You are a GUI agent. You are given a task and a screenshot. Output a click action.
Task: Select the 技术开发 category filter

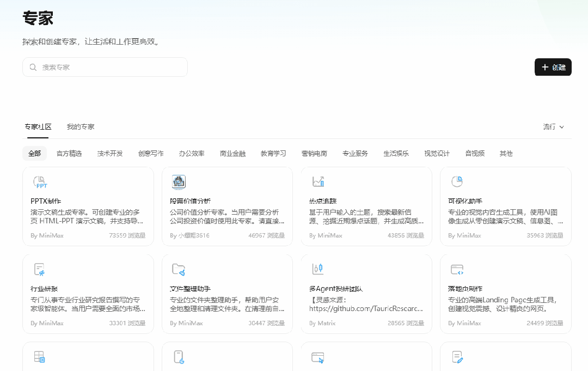(109, 153)
